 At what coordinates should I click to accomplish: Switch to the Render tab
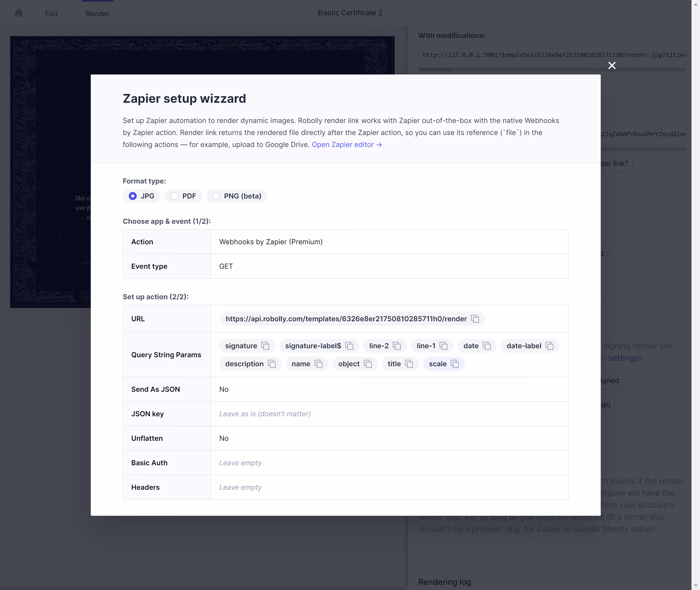tap(97, 14)
